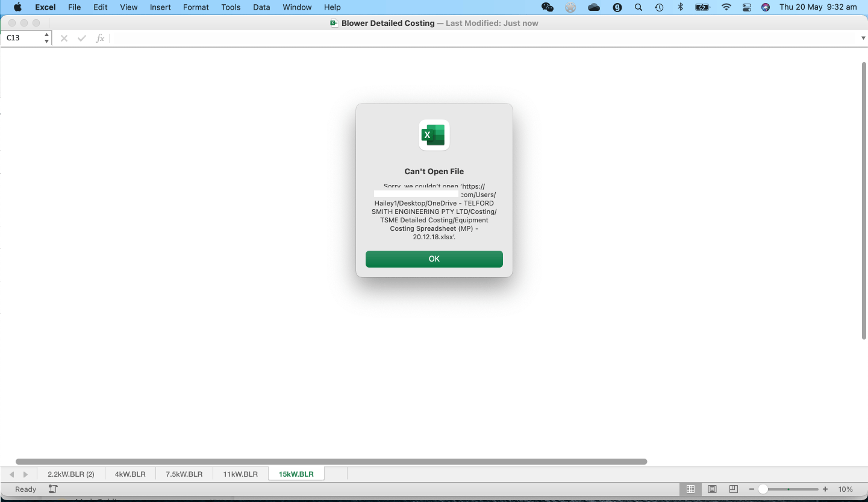Open the View menu
Image resolution: width=868 pixels, height=502 pixels.
point(128,7)
